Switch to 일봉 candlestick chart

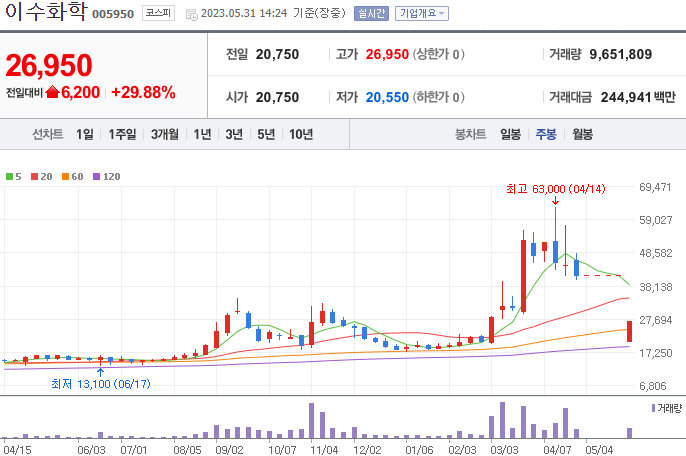pos(511,134)
